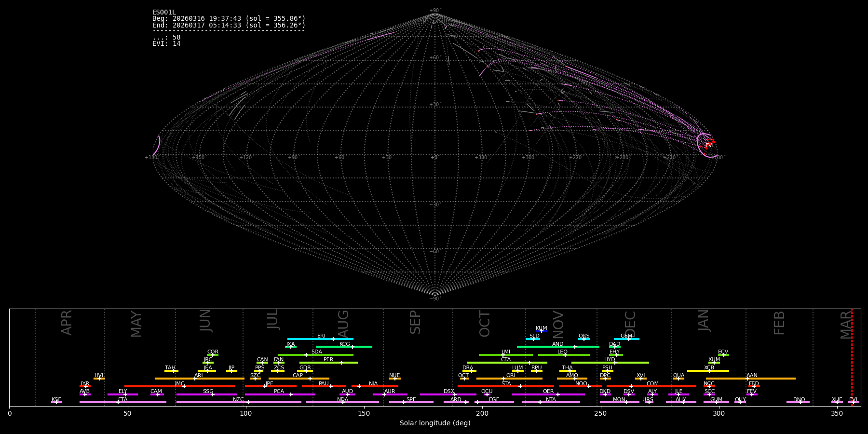Select the AND shower label

point(558,344)
